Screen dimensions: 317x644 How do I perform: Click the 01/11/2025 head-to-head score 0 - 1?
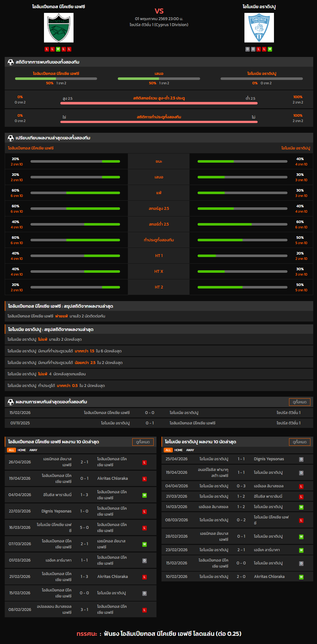[150, 423]
